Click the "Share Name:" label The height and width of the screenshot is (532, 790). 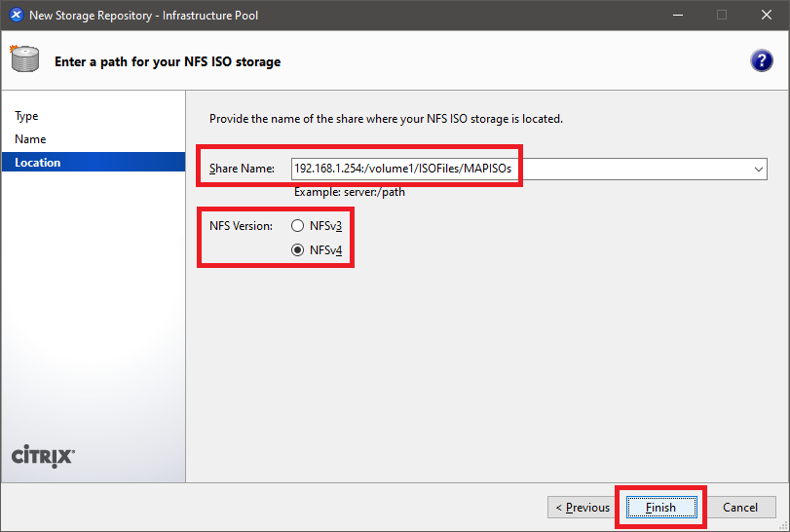coord(242,170)
